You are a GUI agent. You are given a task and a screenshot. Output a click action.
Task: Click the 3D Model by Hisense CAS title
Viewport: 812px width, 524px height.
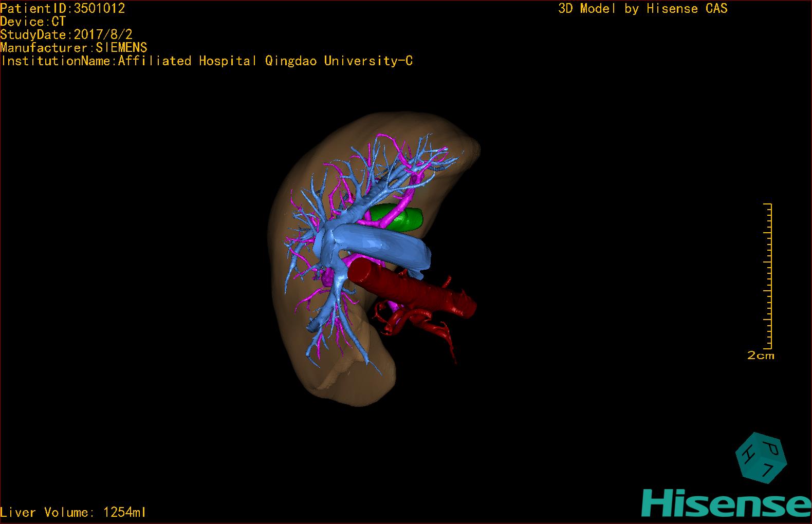click(642, 9)
